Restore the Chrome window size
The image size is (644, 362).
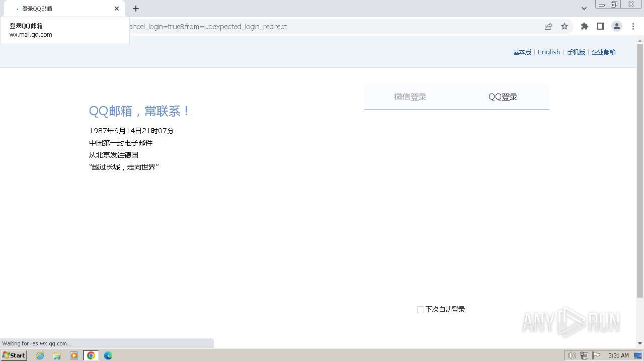[614, 5]
